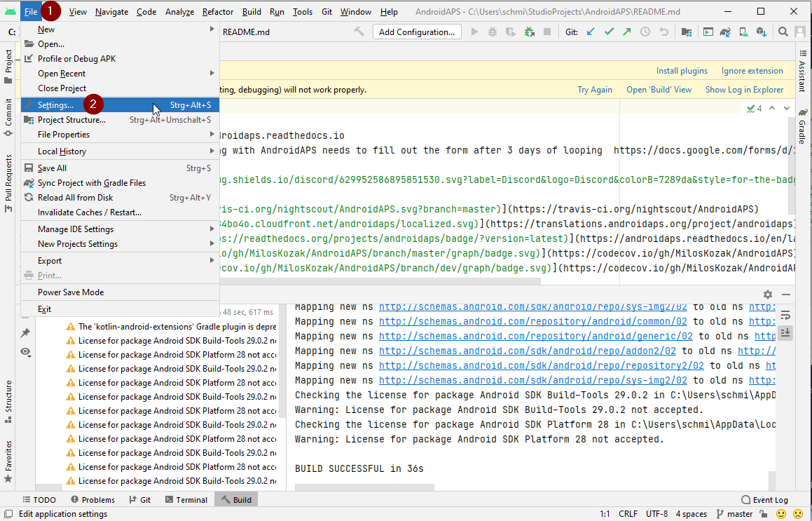Image resolution: width=812 pixels, height=521 pixels.
Task: Click the 4 spaces indent selector
Action: coord(691,514)
